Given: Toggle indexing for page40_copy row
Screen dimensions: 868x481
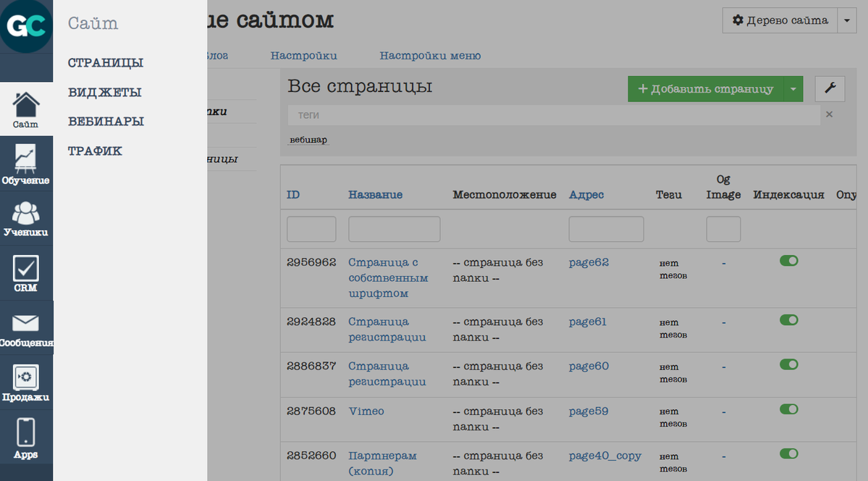Looking at the screenshot, I should click(x=789, y=453).
